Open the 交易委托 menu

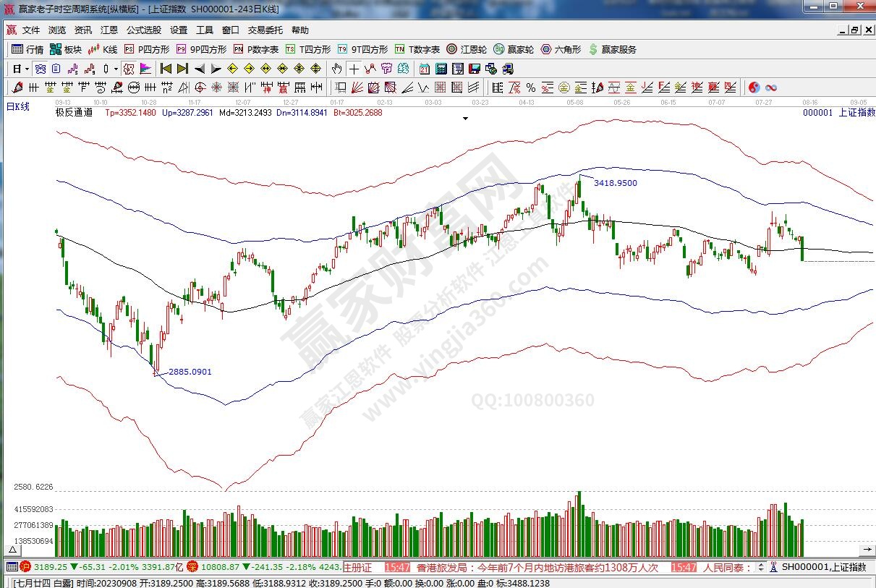pos(265,30)
